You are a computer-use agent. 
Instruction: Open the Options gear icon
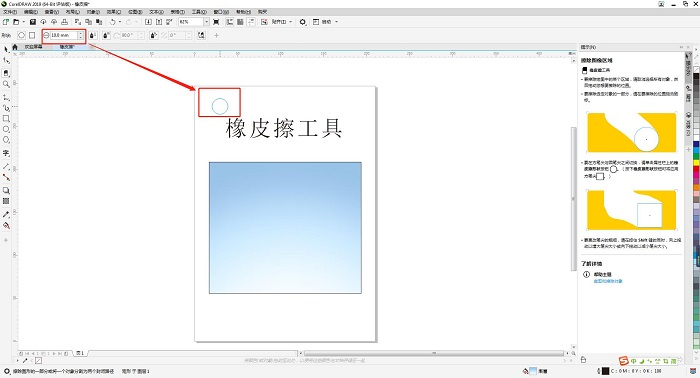tap(303, 22)
